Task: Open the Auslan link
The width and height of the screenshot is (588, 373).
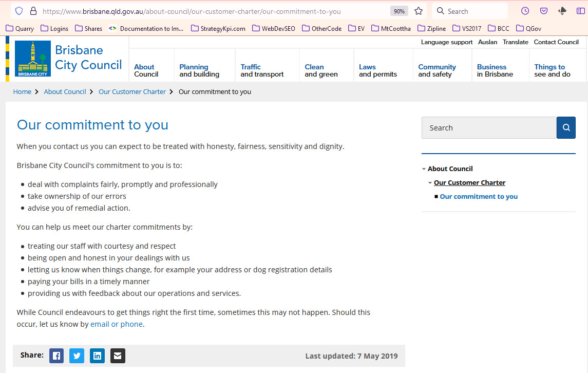Action: coord(487,42)
